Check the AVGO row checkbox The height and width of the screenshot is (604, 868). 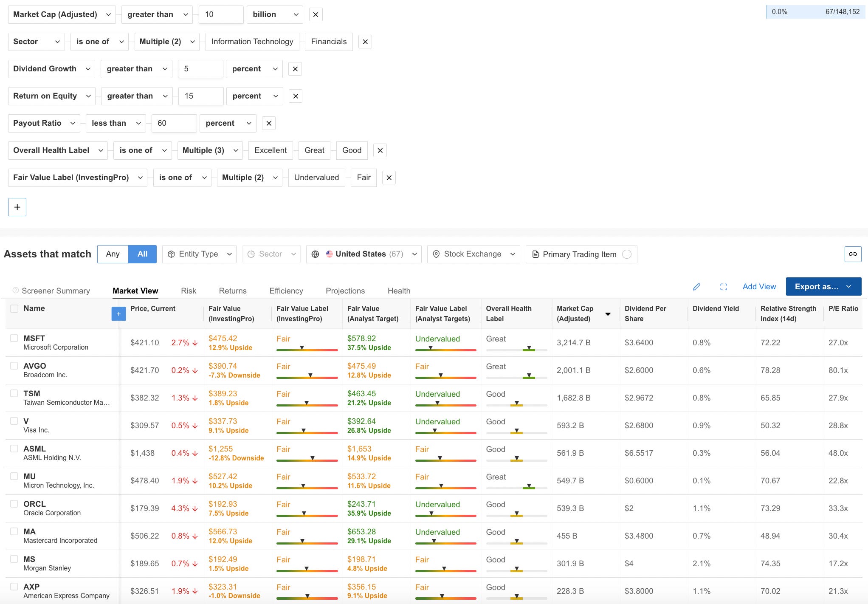(x=14, y=366)
